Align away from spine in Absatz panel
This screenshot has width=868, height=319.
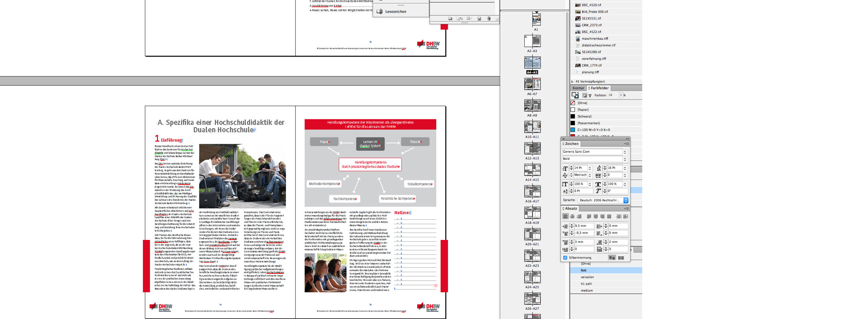pos(625,216)
